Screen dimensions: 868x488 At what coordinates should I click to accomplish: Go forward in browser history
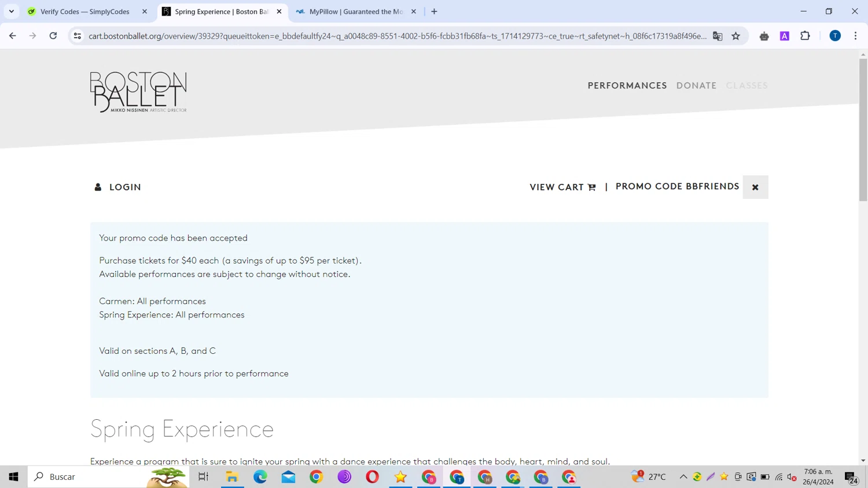point(33,36)
